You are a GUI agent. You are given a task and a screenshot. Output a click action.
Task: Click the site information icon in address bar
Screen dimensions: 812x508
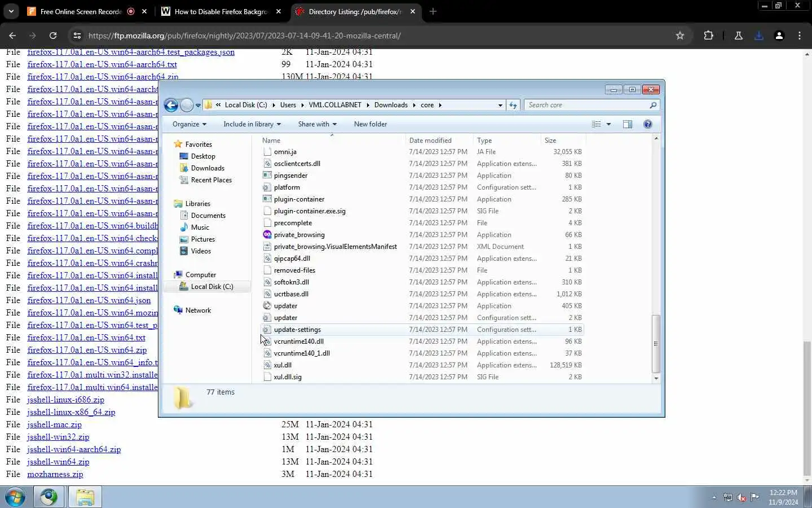pyautogui.click(x=77, y=36)
